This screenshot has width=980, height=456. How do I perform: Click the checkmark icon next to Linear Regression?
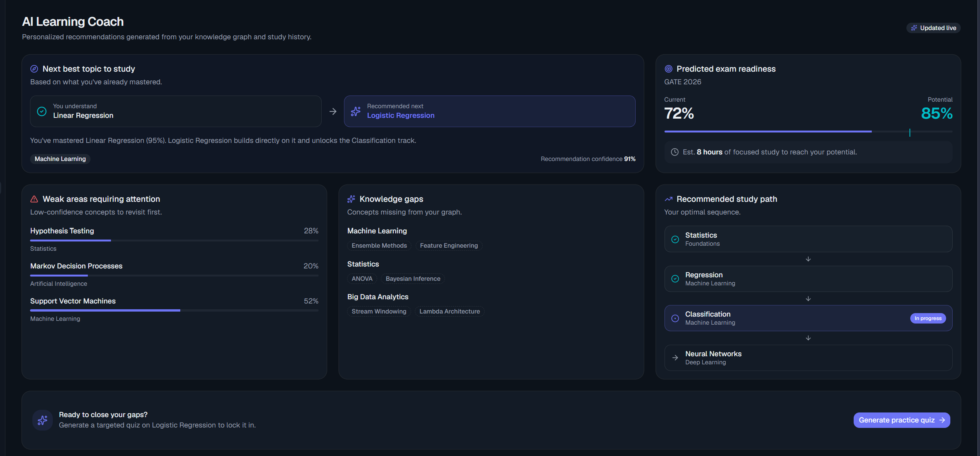coord(42,111)
